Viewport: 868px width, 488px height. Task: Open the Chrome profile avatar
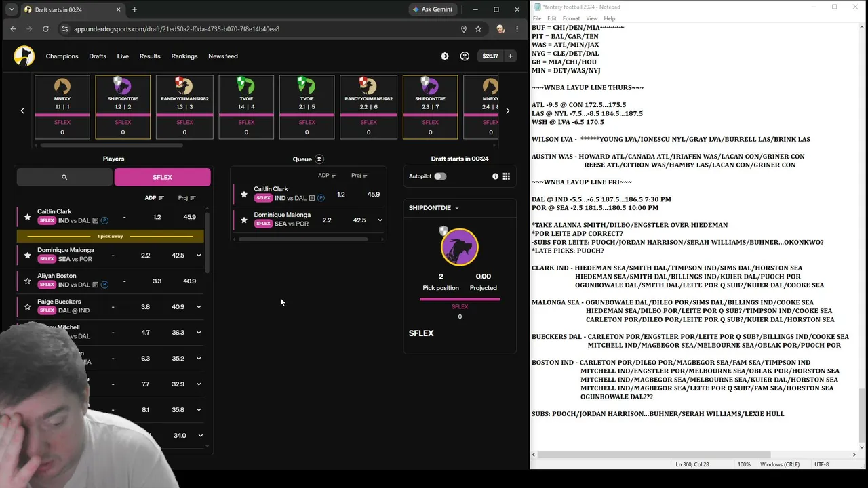(x=500, y=29)
